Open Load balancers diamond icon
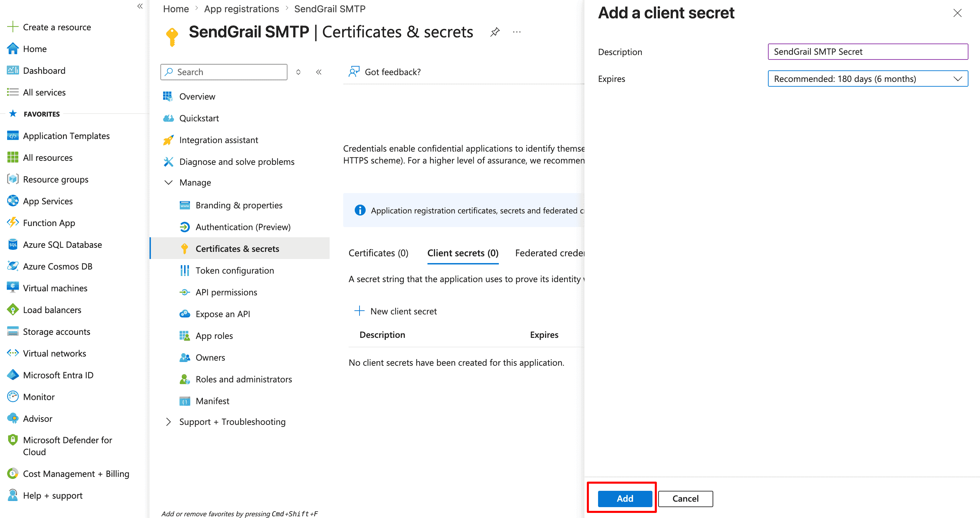This screenshot has height=518, width=980. coord(13,310)
